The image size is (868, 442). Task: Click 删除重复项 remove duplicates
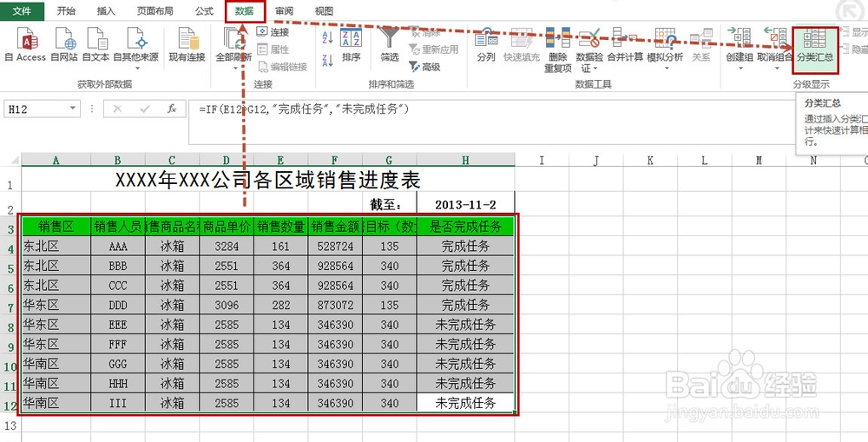(x=558, y=49)
